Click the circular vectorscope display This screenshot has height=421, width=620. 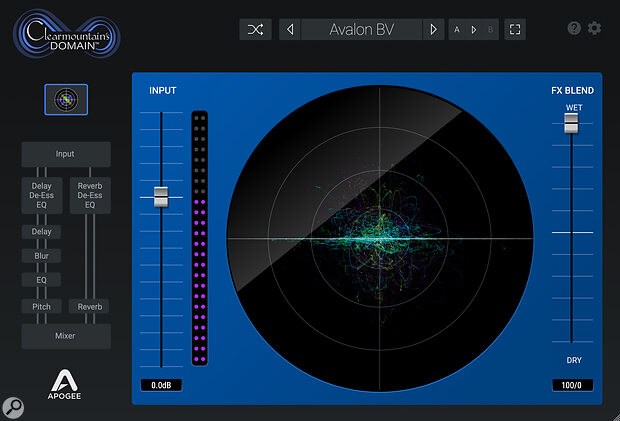click(x=380, y=238)
